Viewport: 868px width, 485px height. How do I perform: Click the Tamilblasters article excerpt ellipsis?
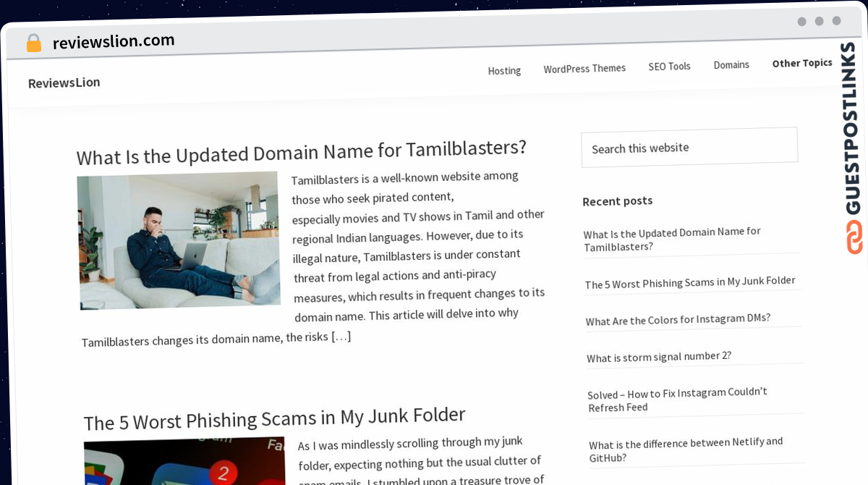click(341, 337)
